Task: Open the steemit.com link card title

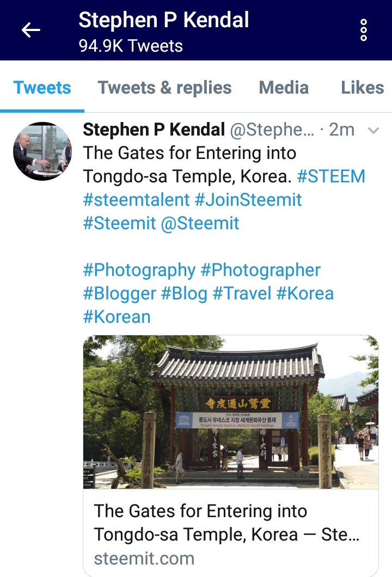Action: 226,523
